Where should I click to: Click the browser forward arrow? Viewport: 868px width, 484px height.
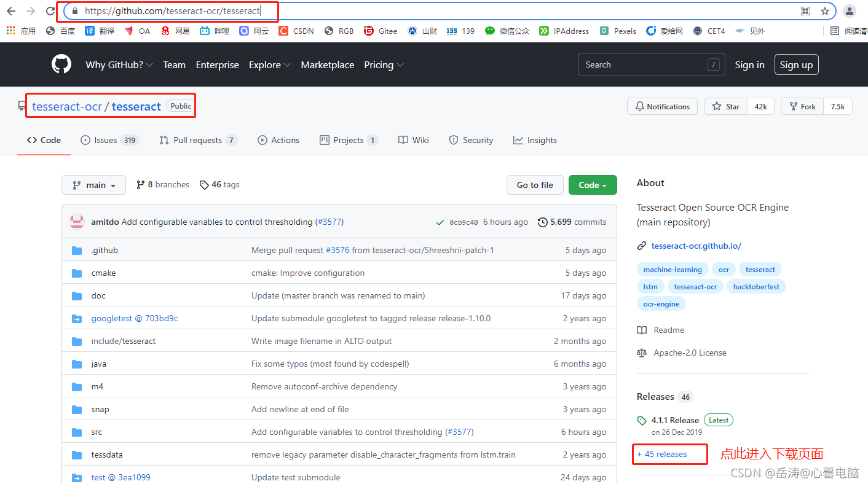(x=31, y=11)
